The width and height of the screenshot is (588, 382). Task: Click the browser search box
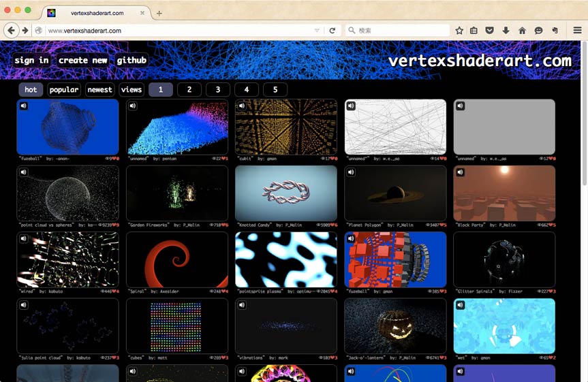tap(397, 31)
